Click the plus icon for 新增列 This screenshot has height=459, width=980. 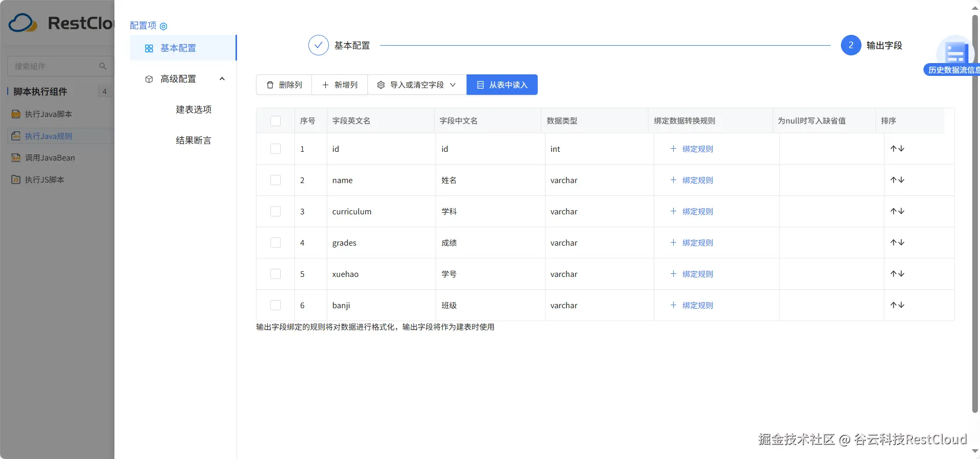tap(325, 85)
